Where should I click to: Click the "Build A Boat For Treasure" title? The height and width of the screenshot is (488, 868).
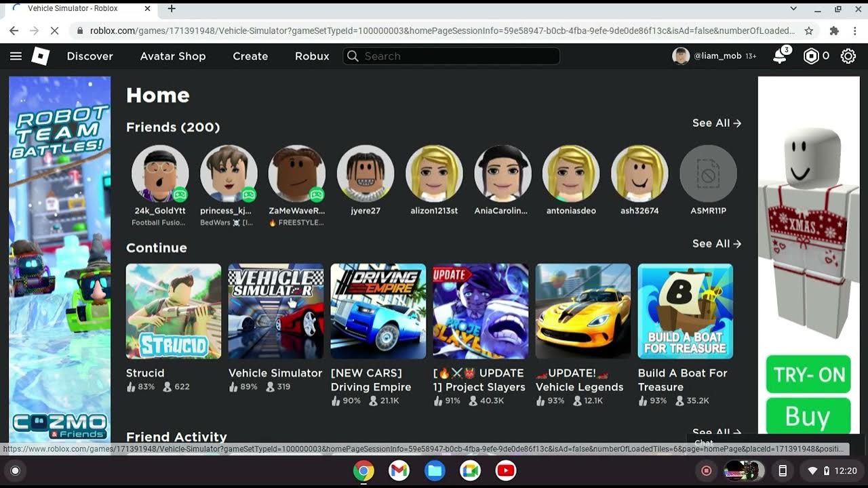click(x=683, y=380)
